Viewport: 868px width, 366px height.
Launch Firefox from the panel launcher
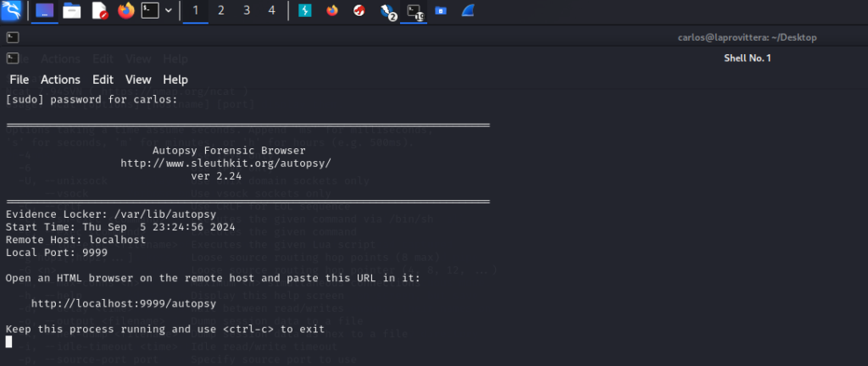tap(125, 11)
